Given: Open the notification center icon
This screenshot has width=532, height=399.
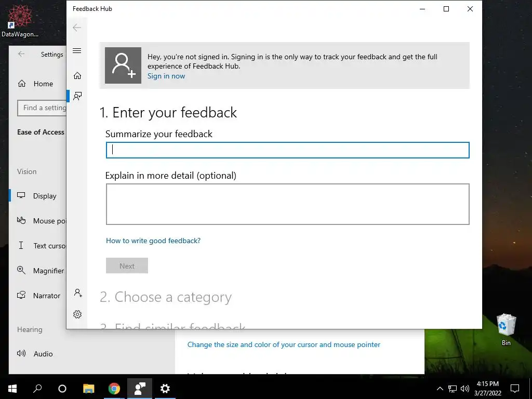Looking at the screenshot, I should (515, 389).
